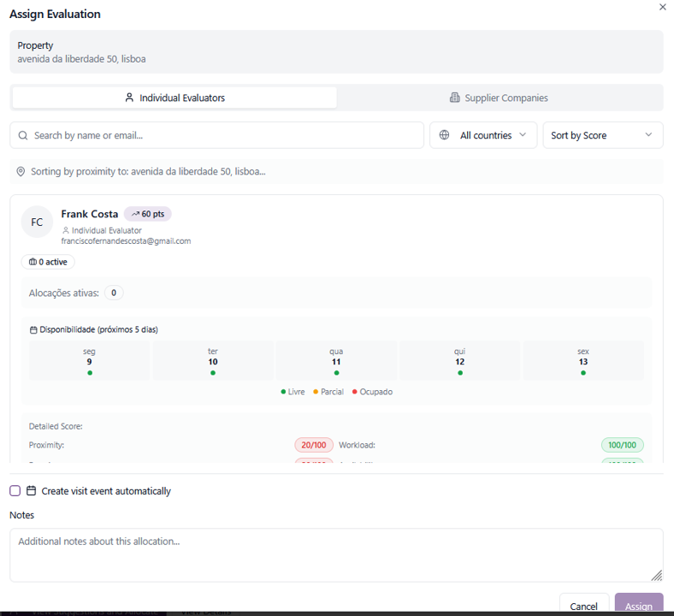Switch to Individual Evaluators tab
Screen dimensions: 674x616
[x=174, y=98]
